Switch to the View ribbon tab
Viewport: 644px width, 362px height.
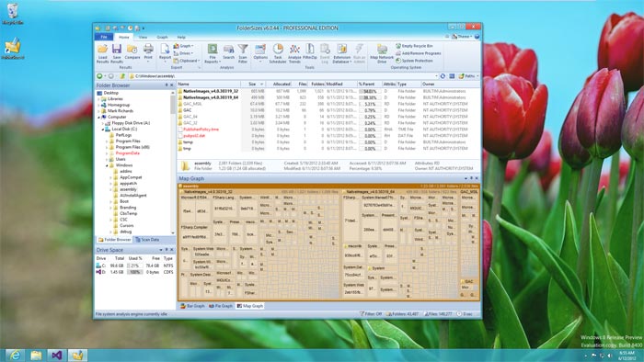[x=143, y=37]
